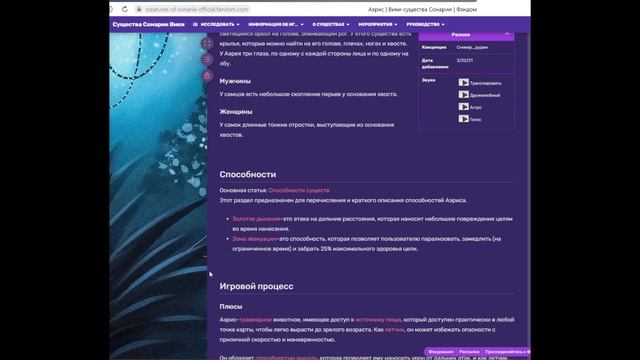
Task: Play the Транслировать sound
Action: pyautogui.click(x=463, y=82)
